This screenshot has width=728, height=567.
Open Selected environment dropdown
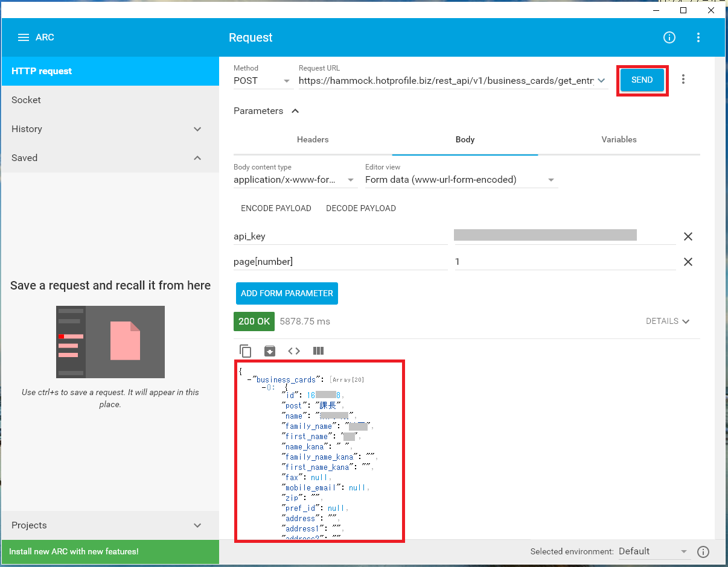654,551
